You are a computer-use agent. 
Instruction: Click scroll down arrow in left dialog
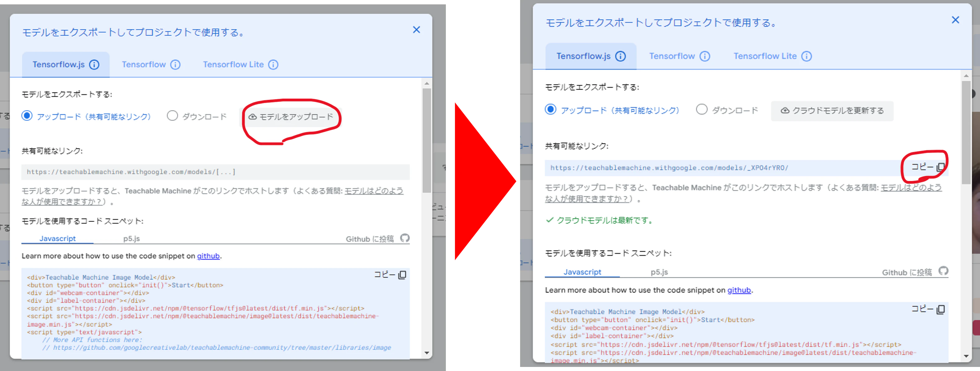pos(427,353)
